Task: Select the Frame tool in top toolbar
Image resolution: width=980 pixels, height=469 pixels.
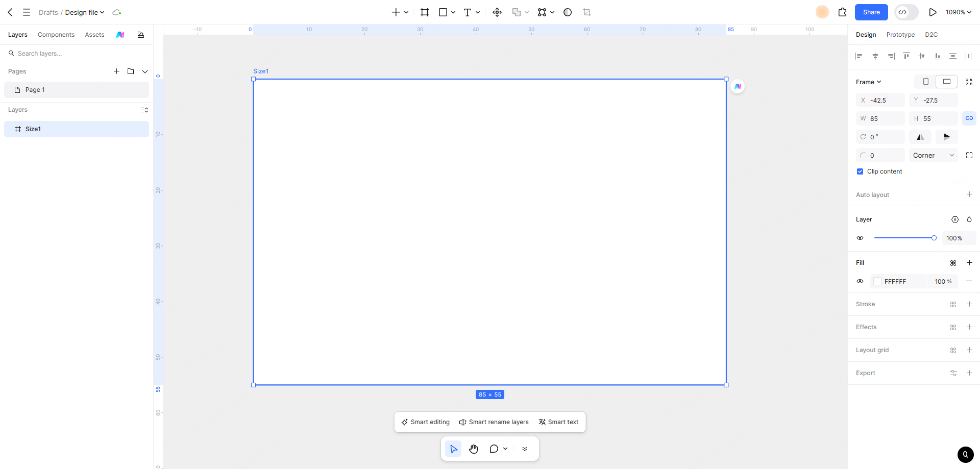Action: pyautogui.click(x=424, y=12)
